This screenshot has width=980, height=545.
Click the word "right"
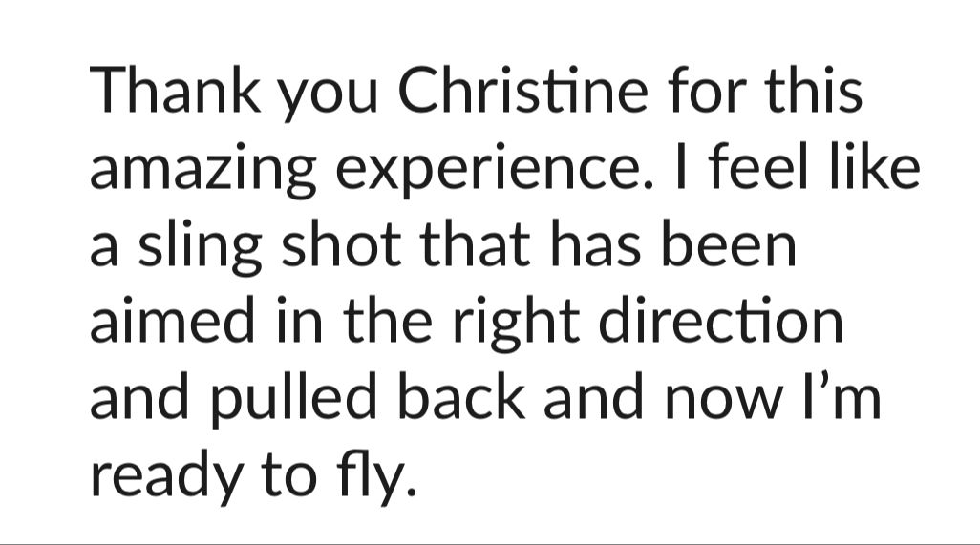(x=516, y=324)
